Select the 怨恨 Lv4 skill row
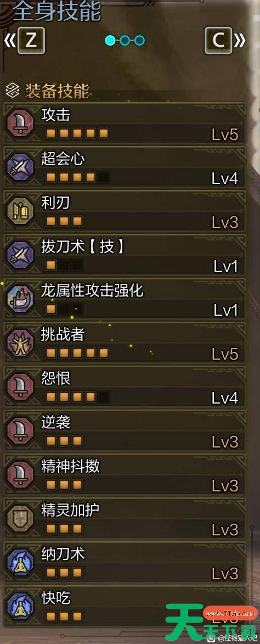The width and height of the screenshot is (260, 644). 125,387
